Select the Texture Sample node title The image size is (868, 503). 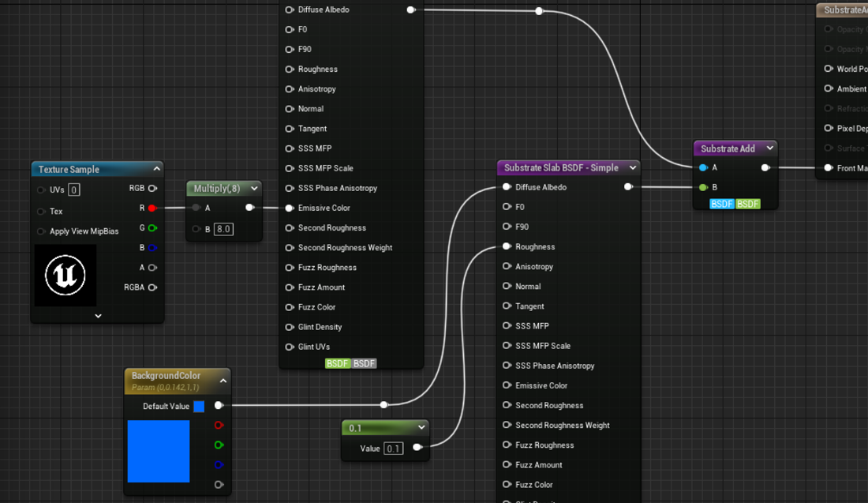pos(69,170)
